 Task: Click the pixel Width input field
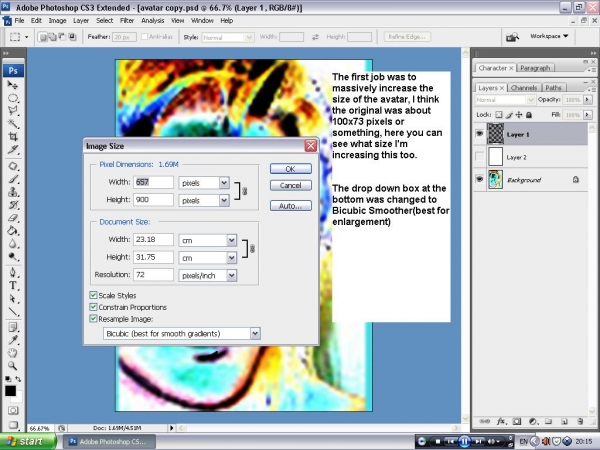point(153,182)
